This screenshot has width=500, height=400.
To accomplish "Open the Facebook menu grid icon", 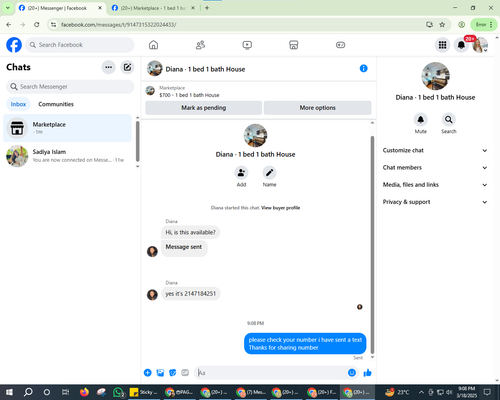I will pyautogui.click(x=442, y=45).
